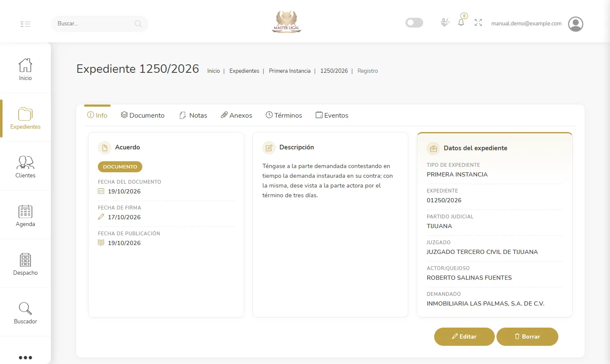Open the Notas tab

pyautogui.click(x=193, y=115)
